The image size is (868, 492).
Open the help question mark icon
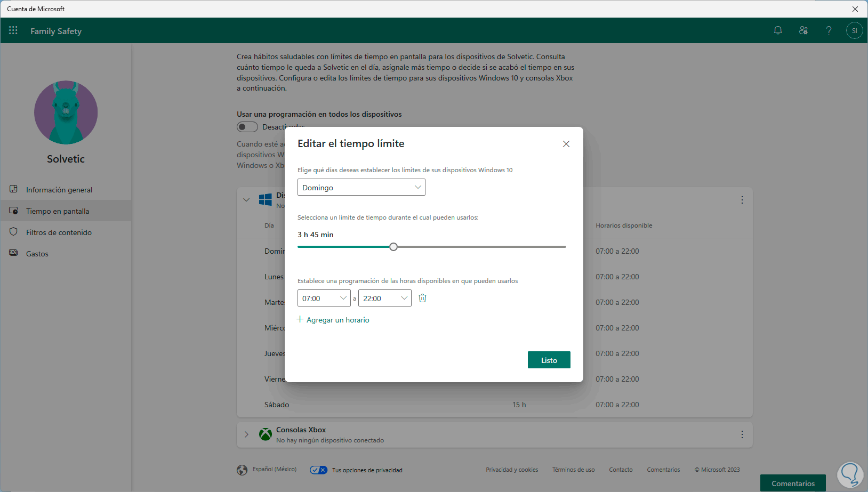(829, 30)
